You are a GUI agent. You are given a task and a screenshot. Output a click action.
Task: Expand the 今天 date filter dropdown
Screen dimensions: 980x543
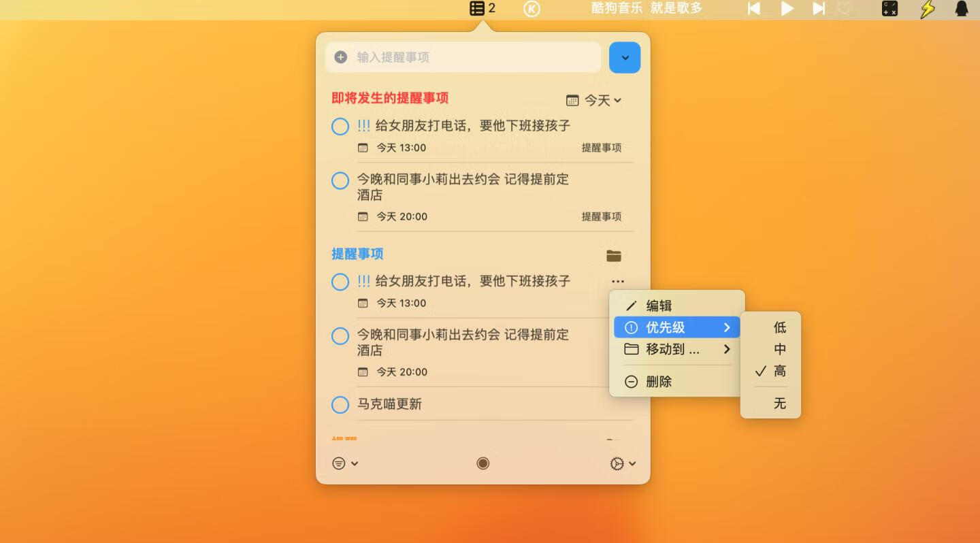(x=599, y=100)
